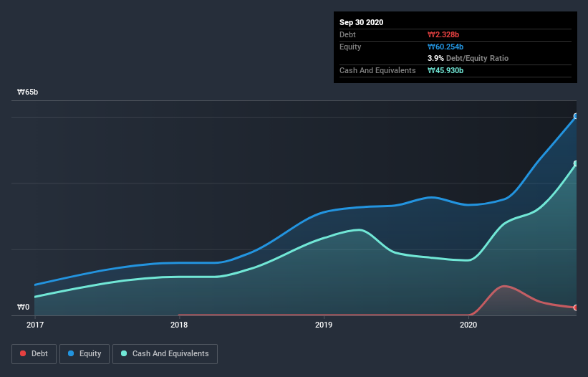Screen dimensions: 588x377
Task: Click the teal Cash legend dot
Action: coord(124,353)
